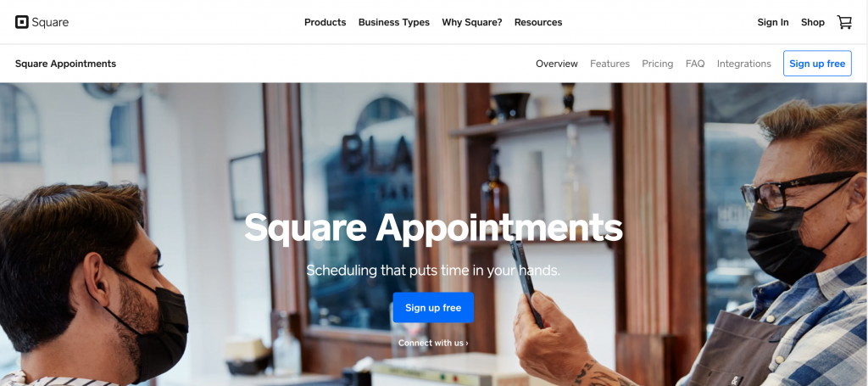Follow the Connect with us link
The image size is (868, 386).
pyautogui.click(x=433, y=343)
